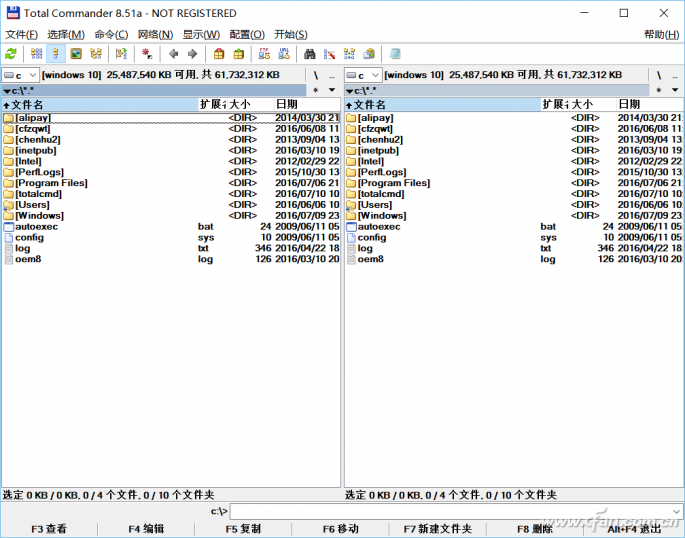
Task: Open right panel drive c dropdown
Action: [363, 76]
